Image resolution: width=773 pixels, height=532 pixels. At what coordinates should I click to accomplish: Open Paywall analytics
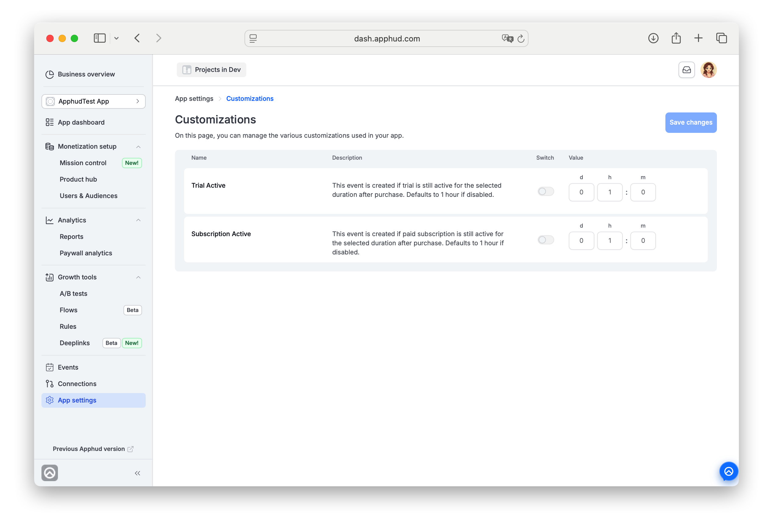pos(86,253)
